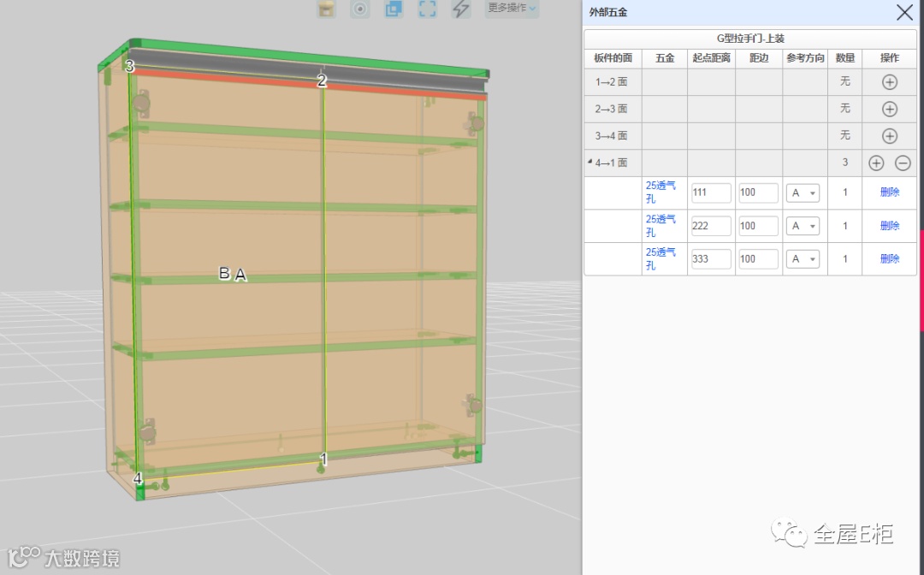
Task: Click the 数量 column header
Action: [845, 57]
